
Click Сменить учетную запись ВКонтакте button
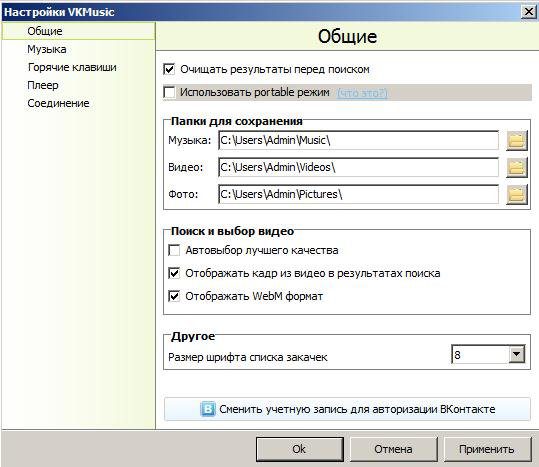tap(347, 409)
